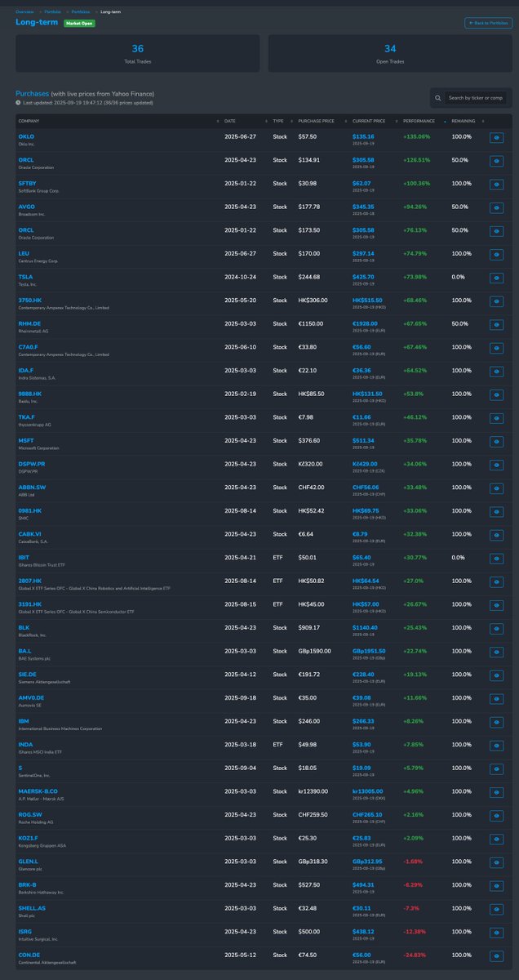Go to Overview in breadcrumb
Image resolution: width=519 pixels, height=980 pixels.
(24, 12)
